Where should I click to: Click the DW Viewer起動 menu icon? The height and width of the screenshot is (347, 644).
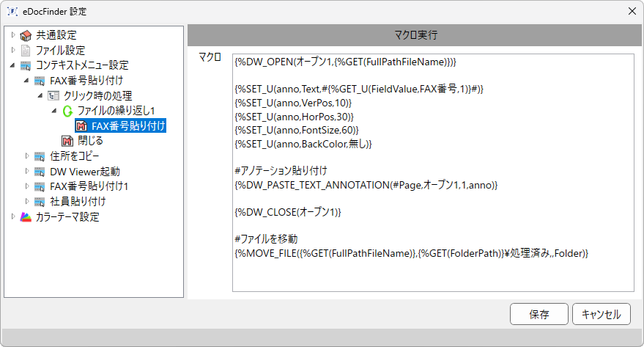[40, 172]
